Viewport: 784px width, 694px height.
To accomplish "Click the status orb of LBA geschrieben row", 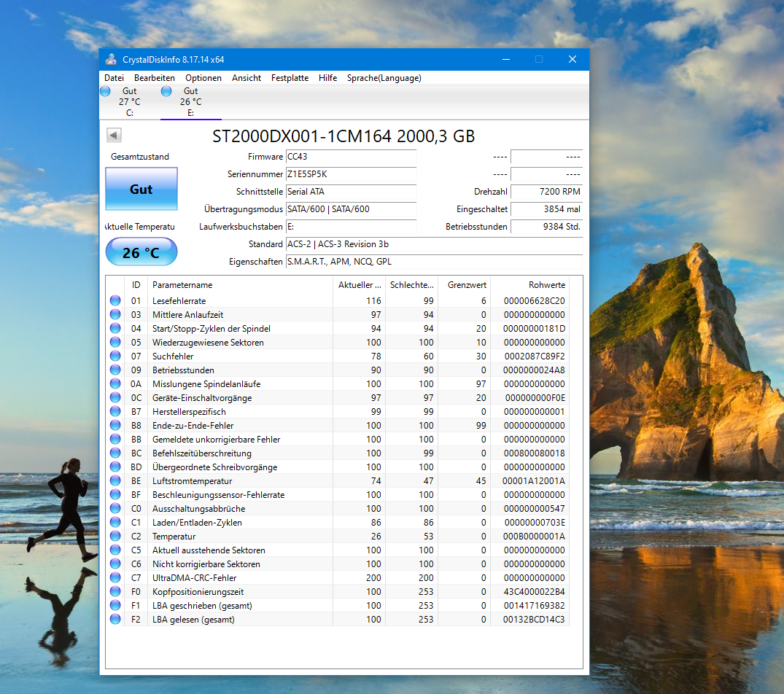I will click(115, 605).
